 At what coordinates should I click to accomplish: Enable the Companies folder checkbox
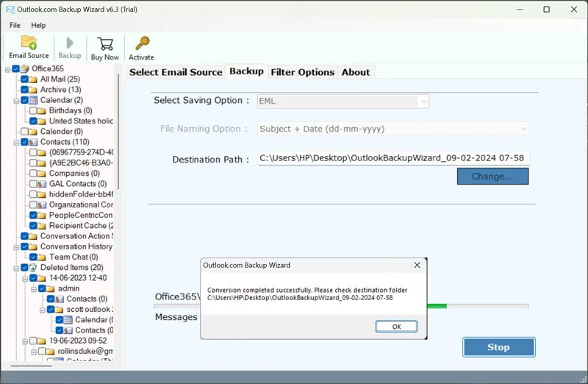[x=34, y=174]
